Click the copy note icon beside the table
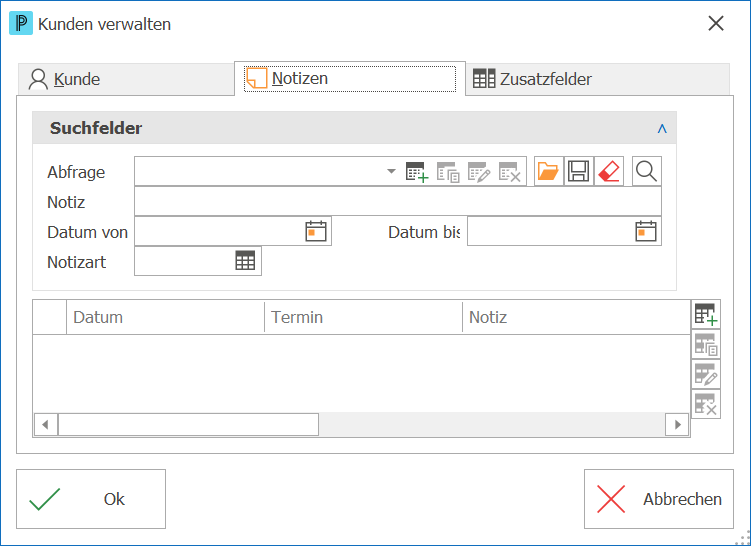This screenshot has width=751, height=546. (706, 344)
